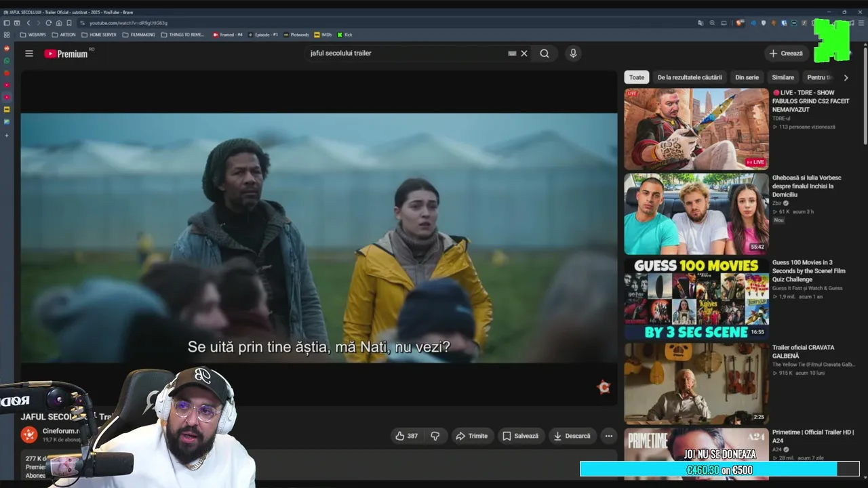This screenshot has width=868, height=488.
Task: Open WhatsApp in the Brave sidebar
Action: click(x=7, y=60)
